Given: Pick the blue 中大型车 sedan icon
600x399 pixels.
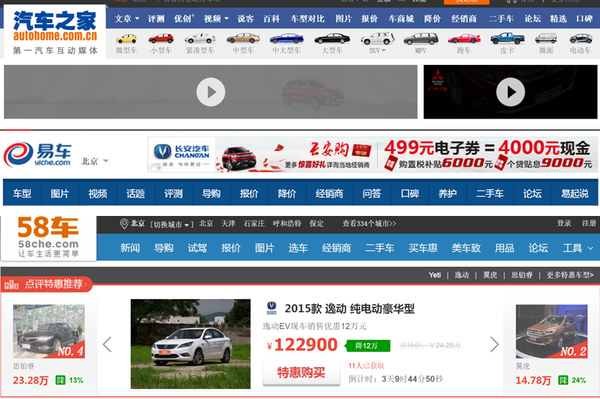Looking at the screenshot, I should tap(286, 39).
